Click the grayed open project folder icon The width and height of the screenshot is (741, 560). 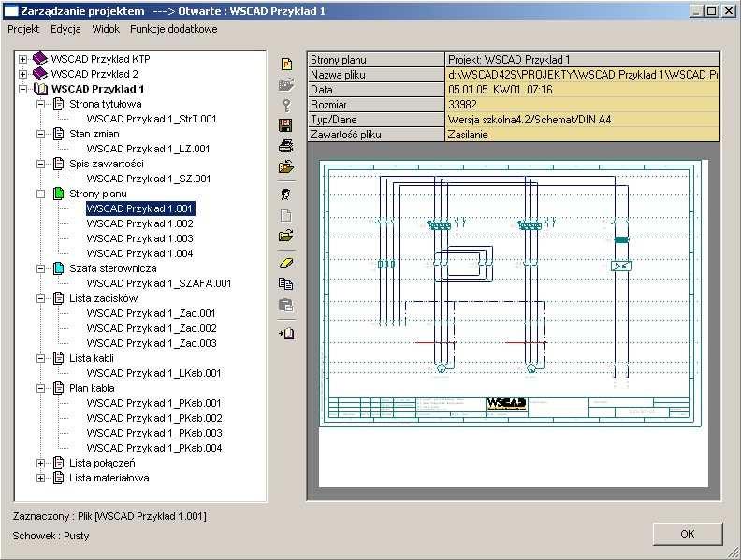tap(286, 84)
